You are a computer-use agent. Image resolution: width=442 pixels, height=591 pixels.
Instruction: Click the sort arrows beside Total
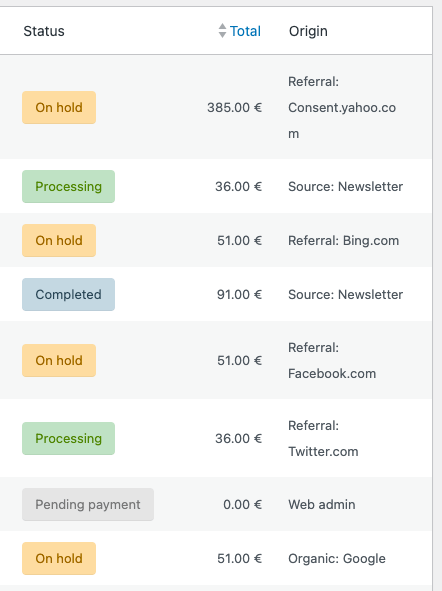(222, 31)
